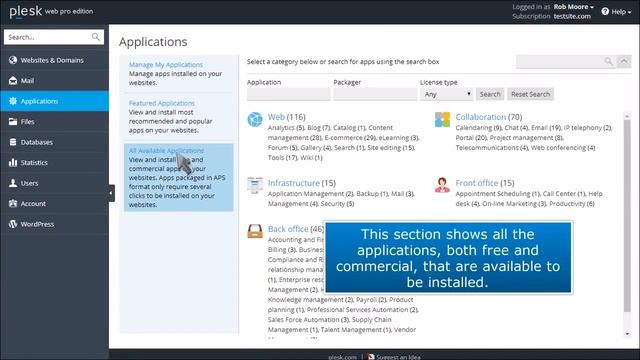Screen dimensions: 640x360
Task: Open the License type dropdown
Action: click(447, 94)
